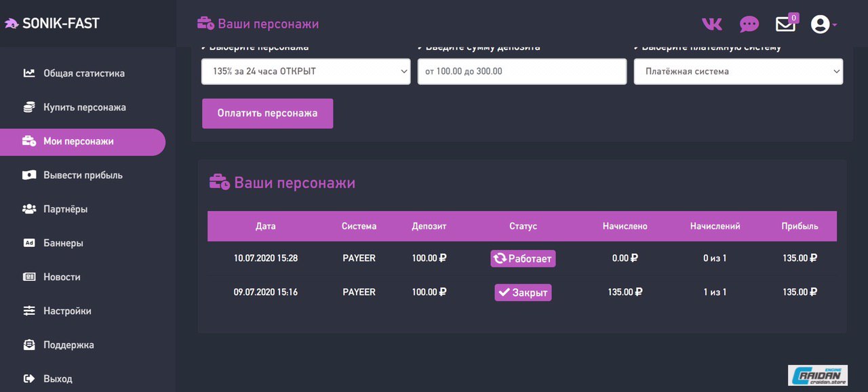
Task: Click the SONIK-FAST logo icon
Action: (x=12, y=24)
